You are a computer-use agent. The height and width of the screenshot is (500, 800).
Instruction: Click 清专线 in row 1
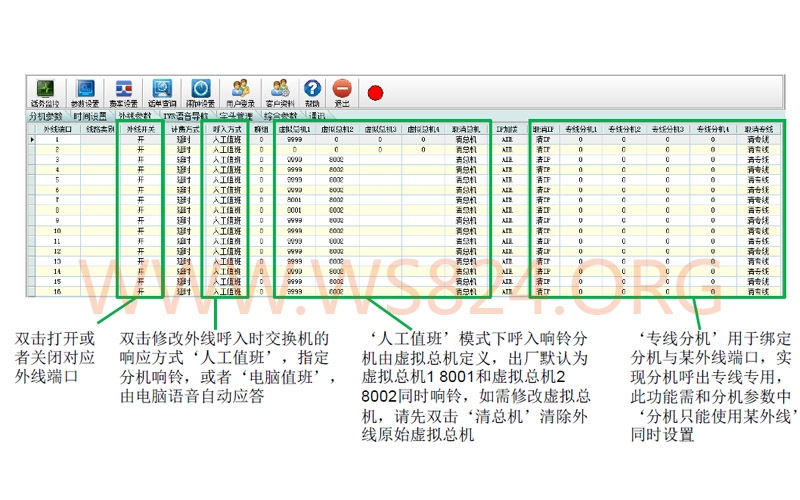[x=758, y=139]
